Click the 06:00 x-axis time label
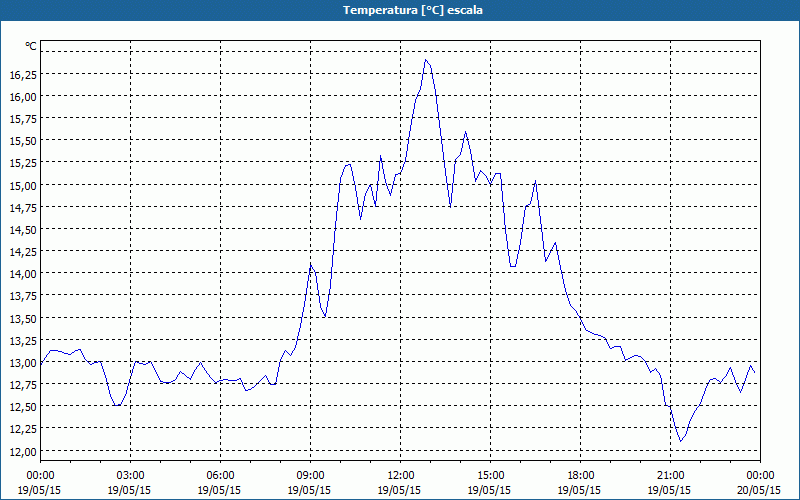The height and width of the screenshot is (500, 800). (220, 476)
